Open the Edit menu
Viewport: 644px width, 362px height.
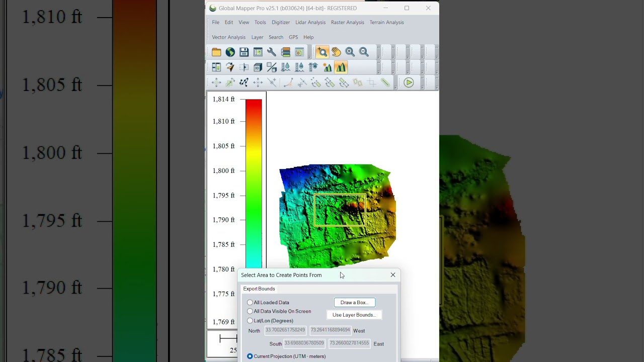pos(229,22)
